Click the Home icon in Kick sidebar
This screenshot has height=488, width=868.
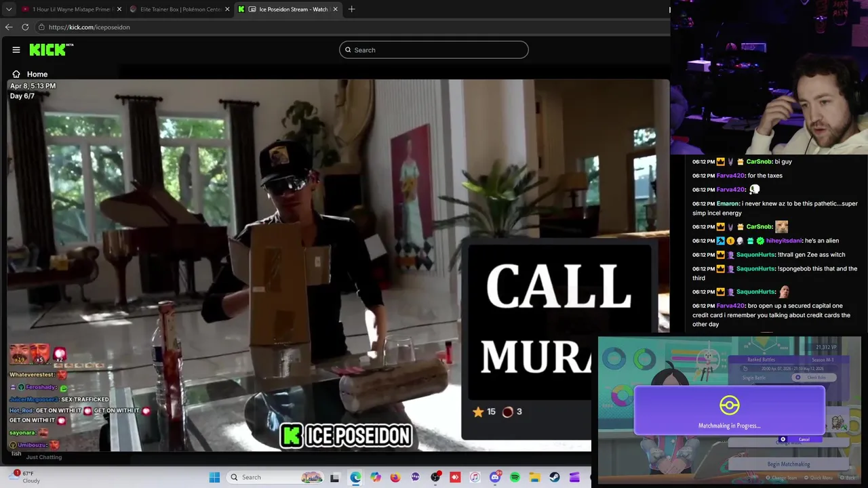[x=16, y=74]
